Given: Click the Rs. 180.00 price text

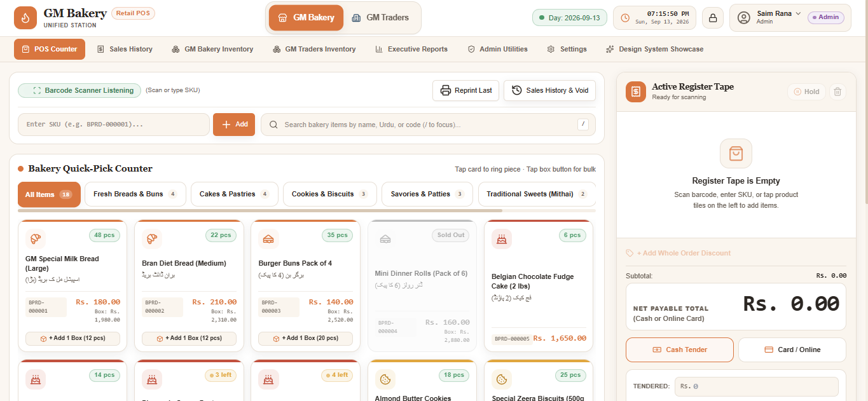Looking at the screenshot, I should pos(98,302).
